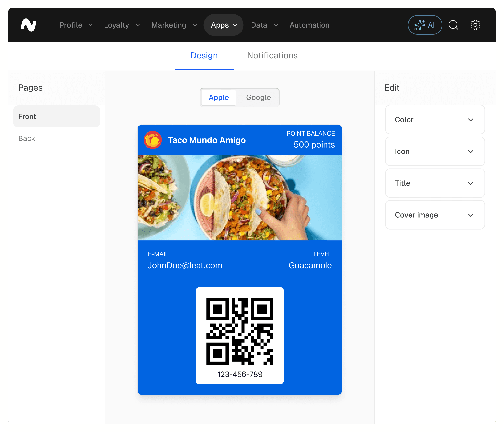Expand the Color edit section

pyautogui.click(x=435, y=120)
